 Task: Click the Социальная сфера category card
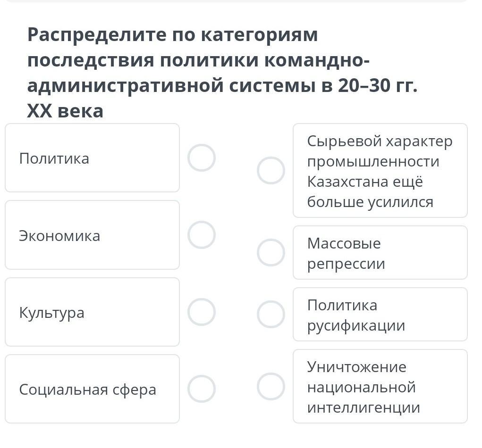point(92,389)
